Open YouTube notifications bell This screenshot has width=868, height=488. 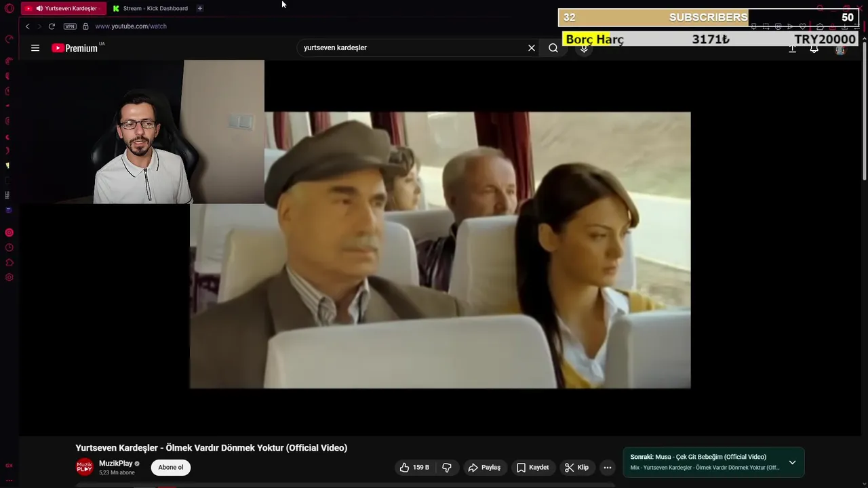coord(814,49)
